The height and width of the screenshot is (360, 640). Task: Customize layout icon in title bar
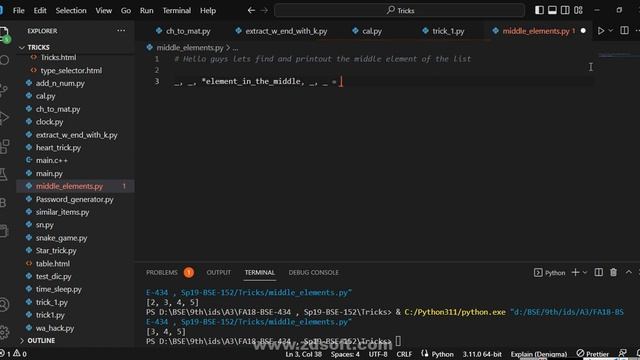(578, 10)
